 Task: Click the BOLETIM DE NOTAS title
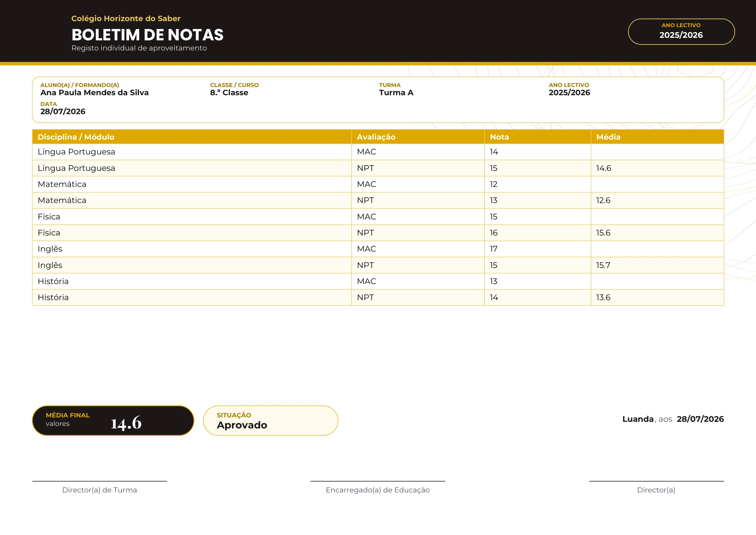(x=147, y=35)
